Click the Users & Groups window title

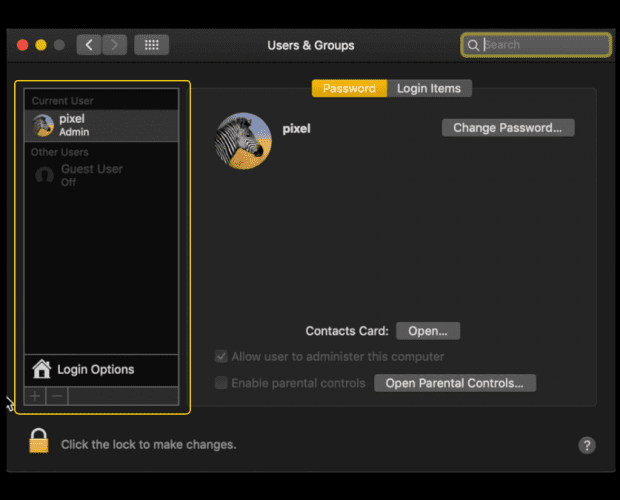click(311, 45)
